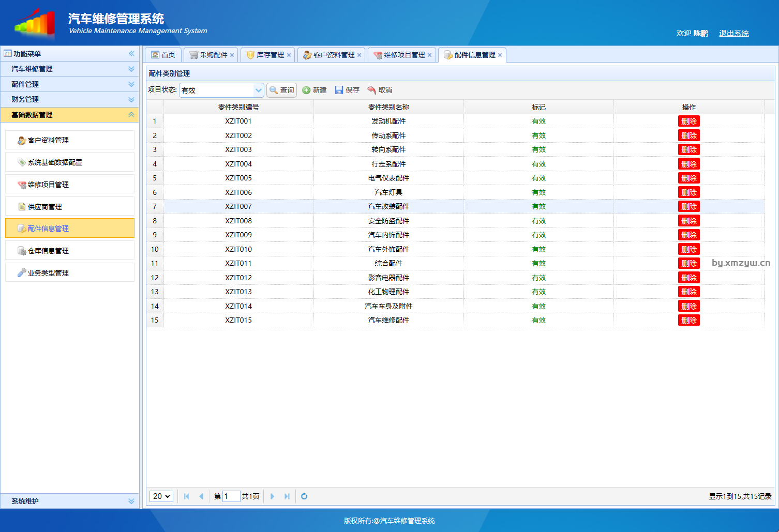Image resolution: width=779 pixels, height=532 pixels.
Task: Click the 保存 save button
Action: click(347, 90)
